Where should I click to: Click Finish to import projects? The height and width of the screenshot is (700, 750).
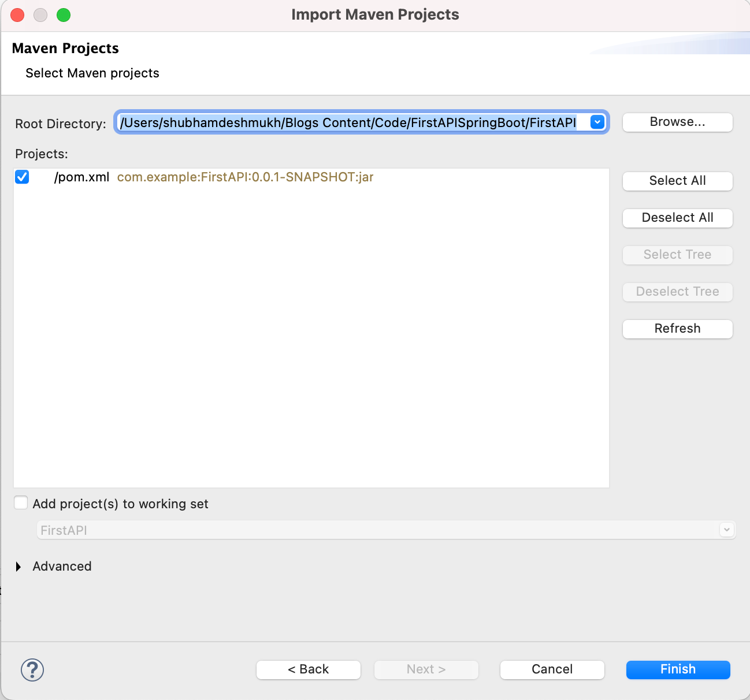(x=678, y=669)
